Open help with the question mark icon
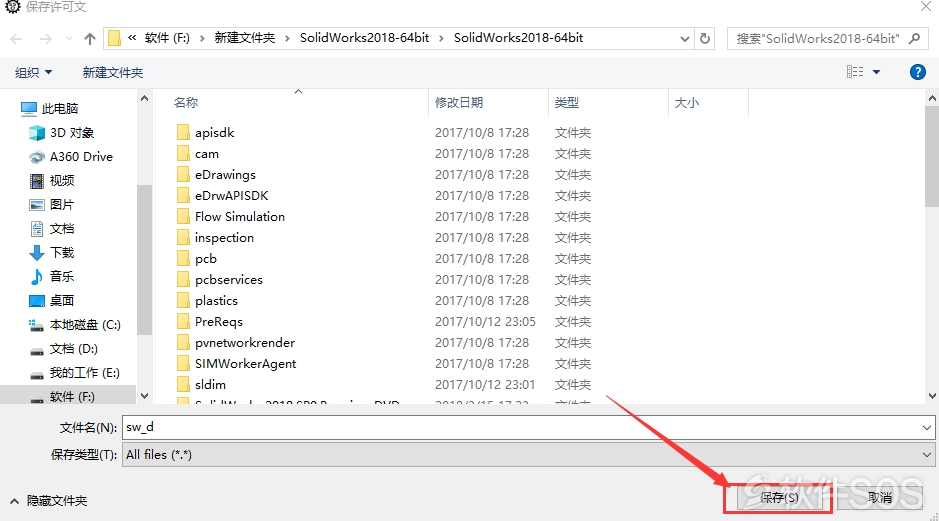The image size is (939, 521). pyautogui.click(x=917, y=72)
